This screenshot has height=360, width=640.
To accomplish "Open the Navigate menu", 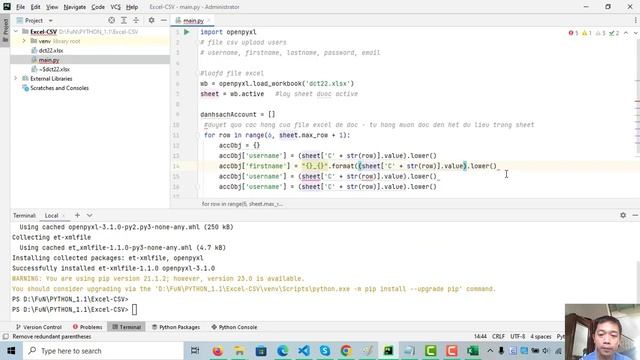I will point(75,7).
